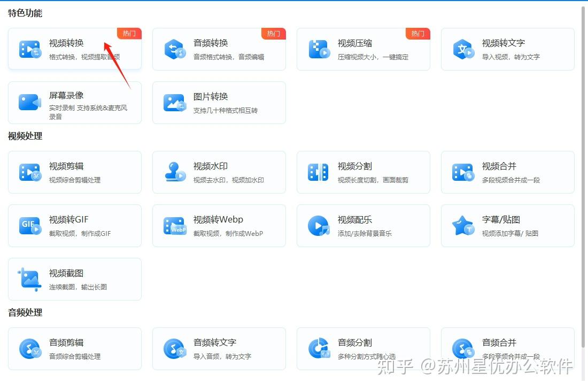This screenshot has height=391, width=588.
Task: Launch the 视频合并 video merge tool
Action: point(508,172)
